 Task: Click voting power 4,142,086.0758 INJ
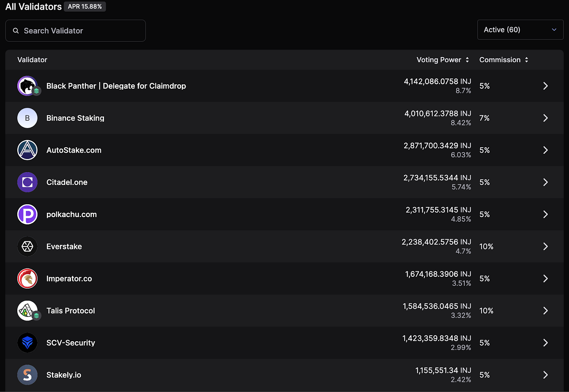click(x=437, y=81)
